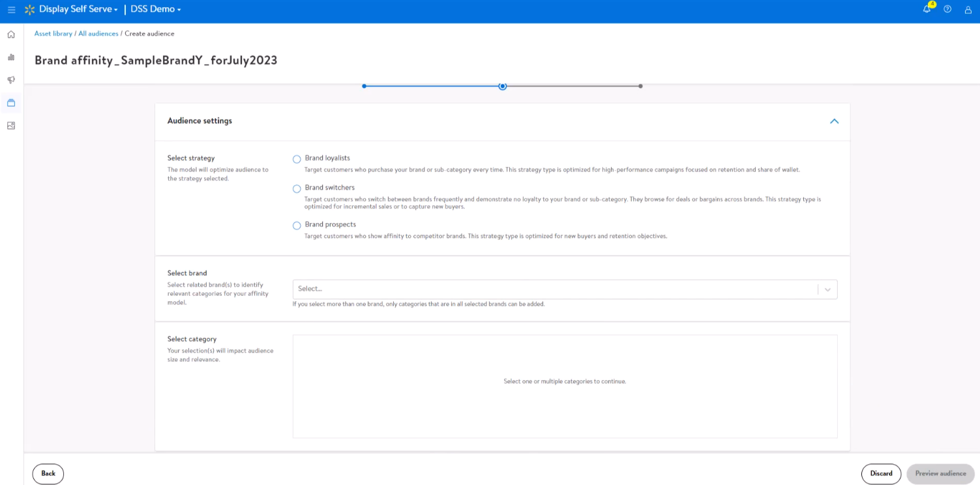Click the help question mark icon
980x485 pixels.
coord(947,9)
